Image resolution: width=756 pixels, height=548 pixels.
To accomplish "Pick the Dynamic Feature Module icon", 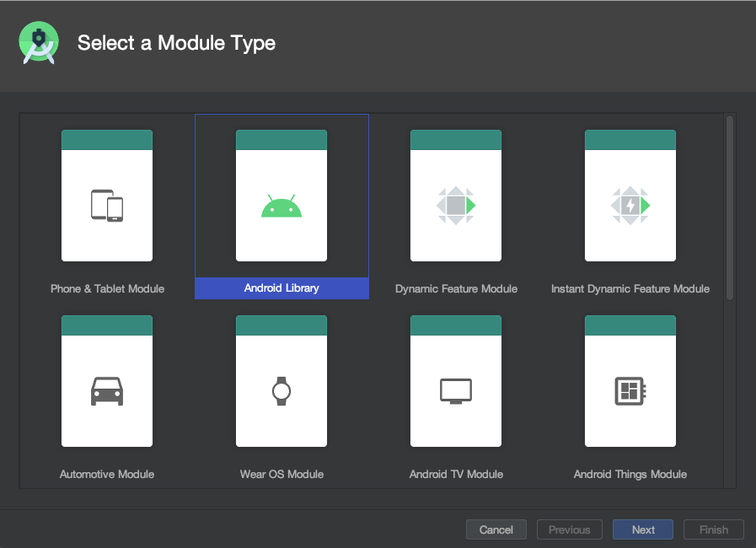I will coord(456,206).
